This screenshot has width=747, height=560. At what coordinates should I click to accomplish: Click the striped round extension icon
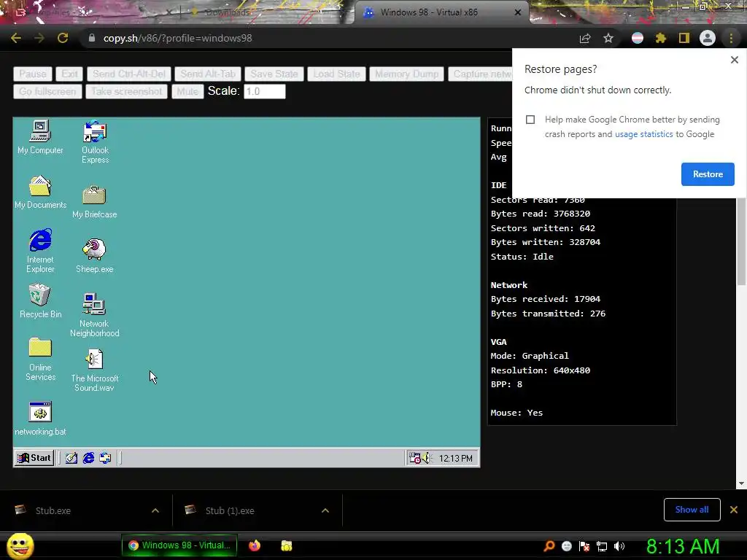coord(638,38)
